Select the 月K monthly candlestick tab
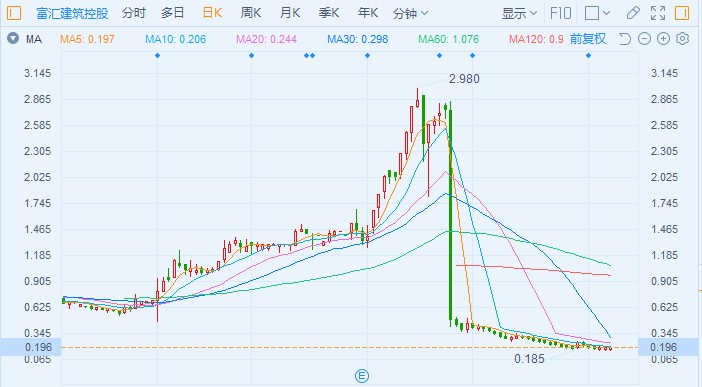 pos(290,13)
